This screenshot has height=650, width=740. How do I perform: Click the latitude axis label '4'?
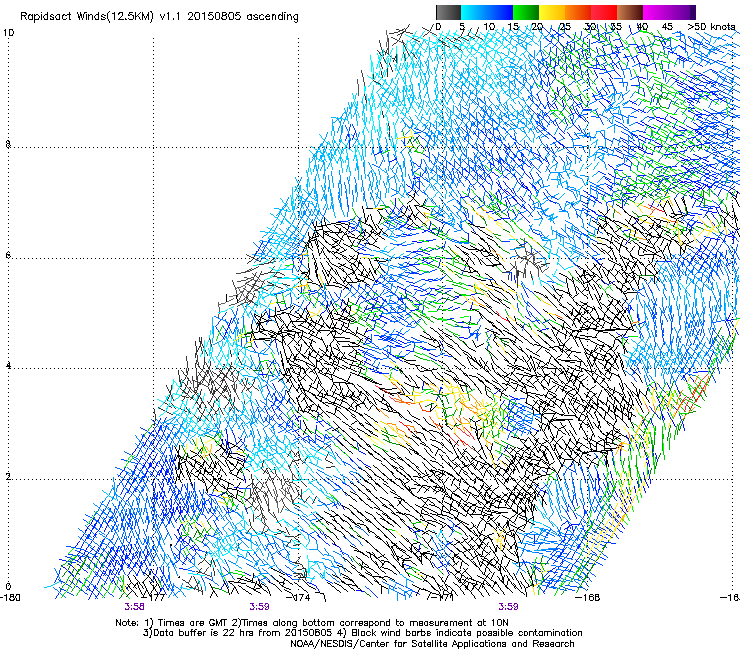(8, 365)
